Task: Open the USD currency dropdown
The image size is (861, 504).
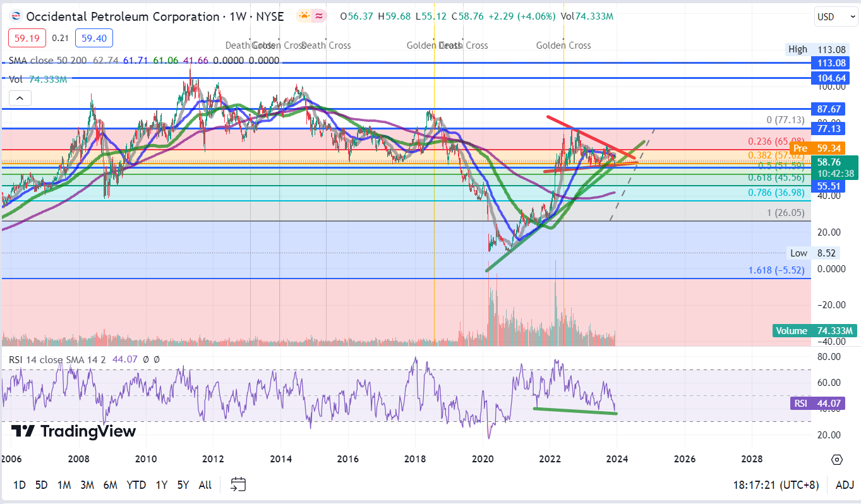Action: point(835,16)
